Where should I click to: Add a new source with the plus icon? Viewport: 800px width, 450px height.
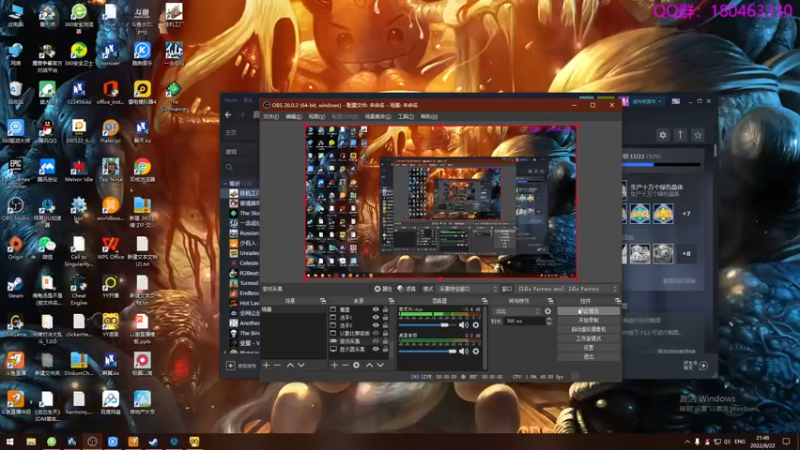tap(334, 365)
